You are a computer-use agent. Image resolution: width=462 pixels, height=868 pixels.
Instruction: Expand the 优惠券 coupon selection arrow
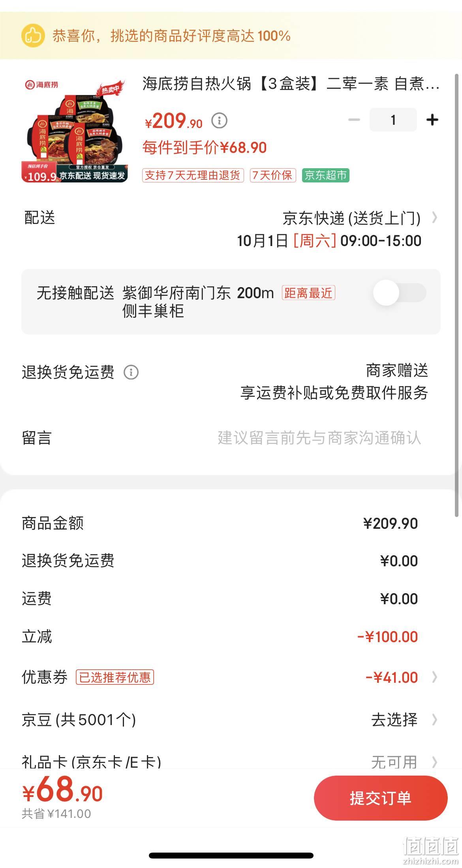coord(435,677)
